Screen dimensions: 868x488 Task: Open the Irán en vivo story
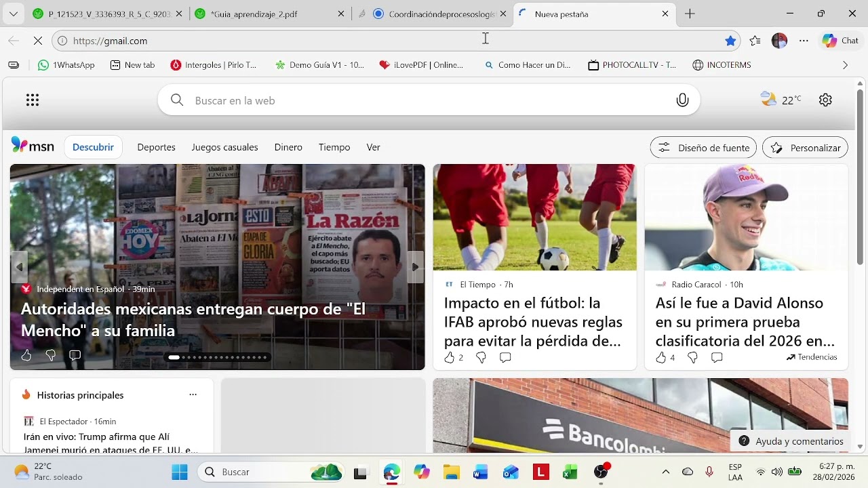(111, 443)
